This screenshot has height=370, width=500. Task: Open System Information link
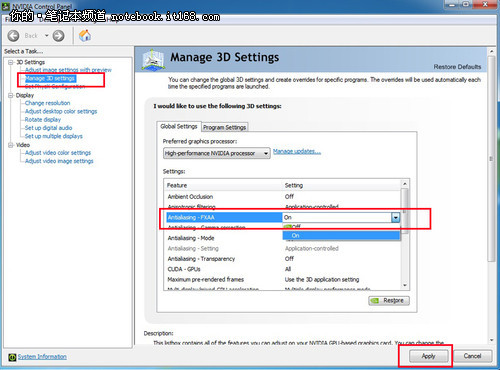click(x=42, y=357)
